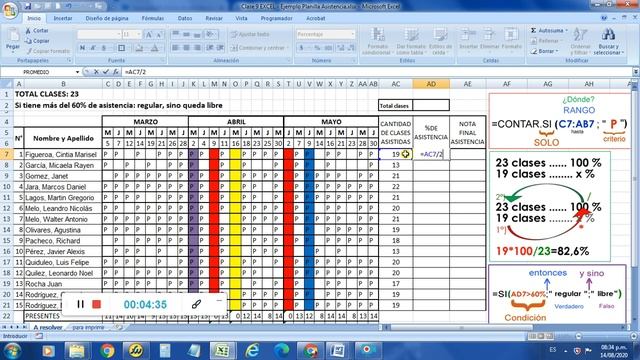This screenshot has width=640, height=360.
Task: Open the Name Box dropdown arrow
Action: (77, 72)
